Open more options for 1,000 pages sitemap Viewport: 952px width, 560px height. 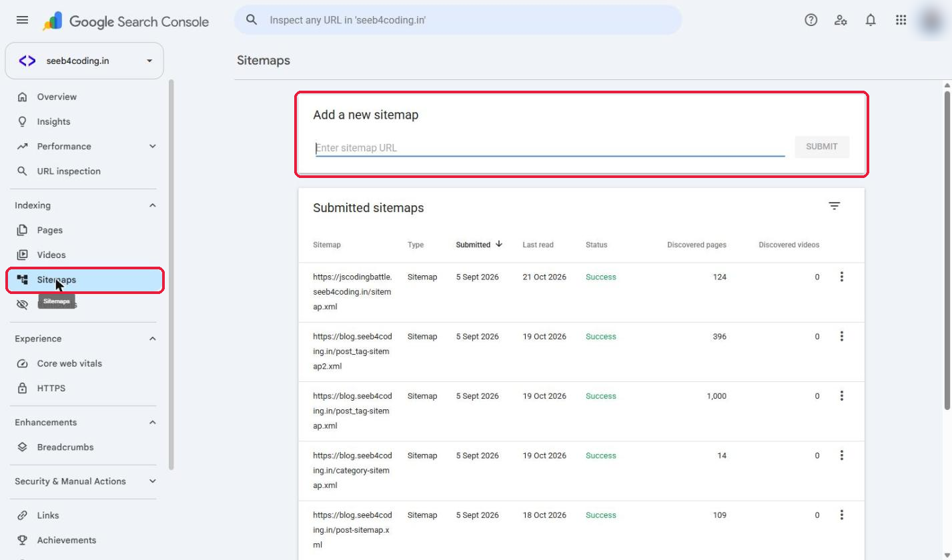[841, 396]
